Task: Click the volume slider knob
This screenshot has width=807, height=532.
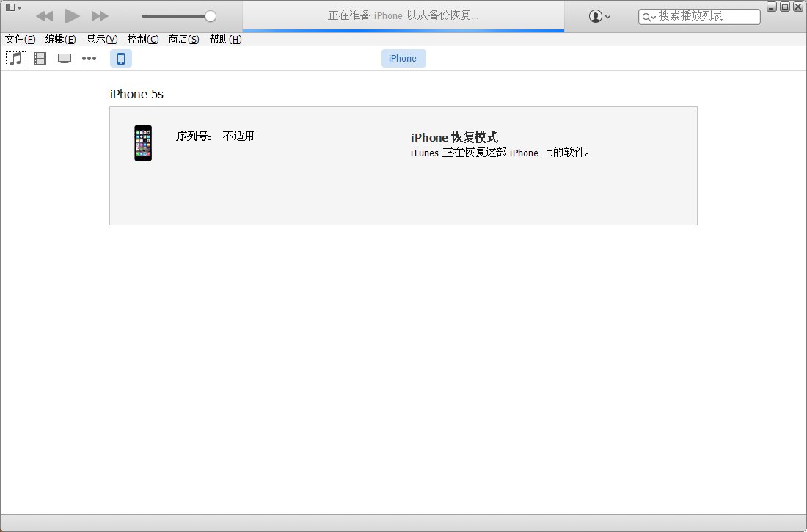Action: (x=211, y=16)
